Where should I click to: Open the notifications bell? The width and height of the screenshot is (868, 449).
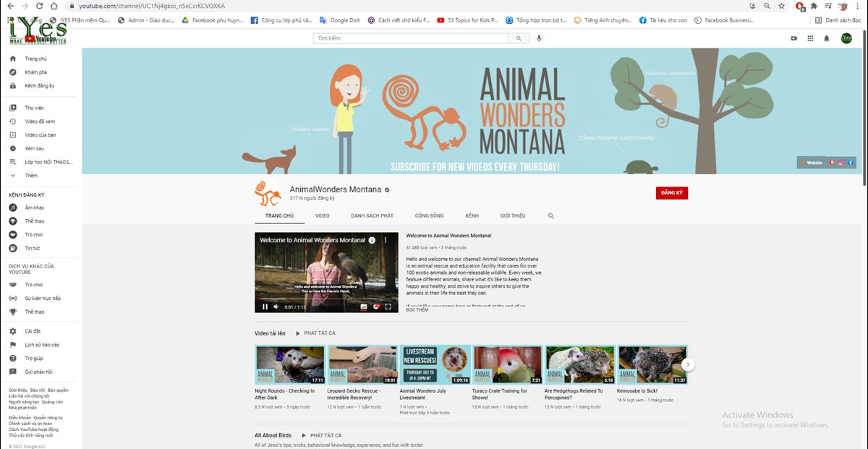point(827,38)
